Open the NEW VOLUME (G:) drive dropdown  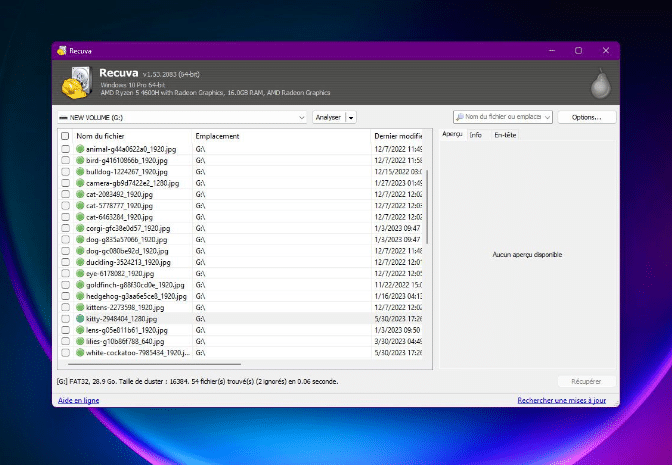(301, 117)
